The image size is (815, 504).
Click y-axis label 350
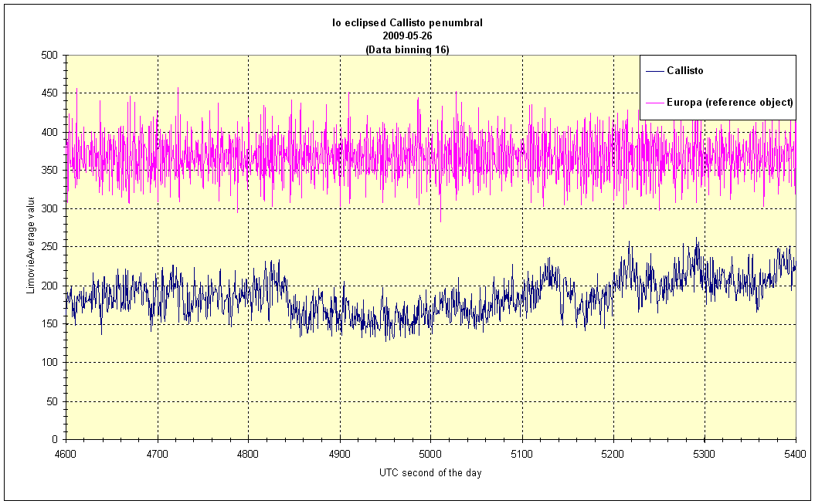coord(50,171)
